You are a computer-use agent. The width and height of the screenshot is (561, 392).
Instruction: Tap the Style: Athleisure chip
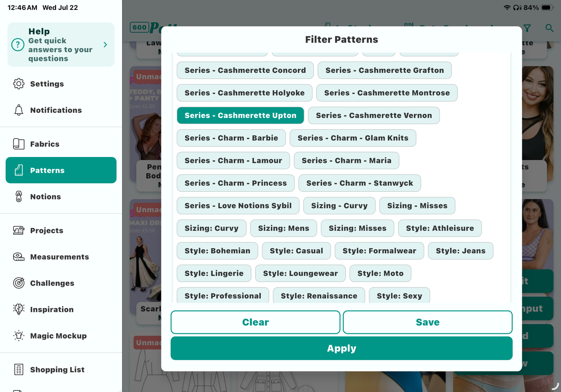[440, 228]
